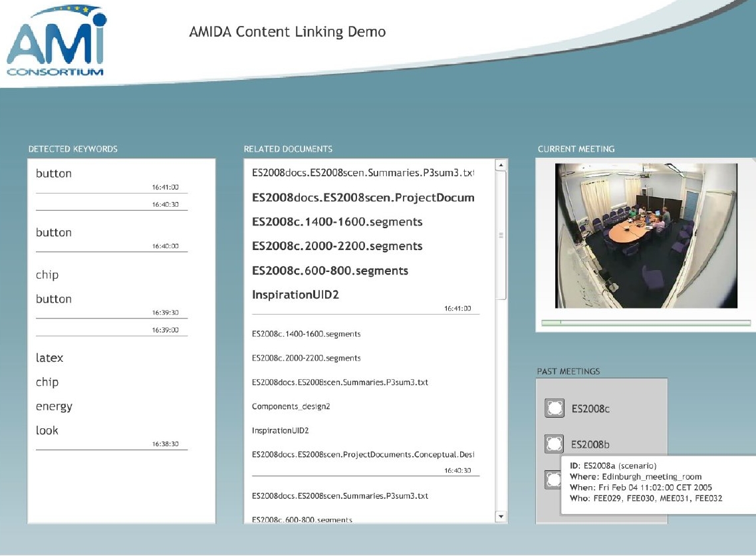
Task: Click the ES2008c meeting label text
Action: (x=590, y=409)
